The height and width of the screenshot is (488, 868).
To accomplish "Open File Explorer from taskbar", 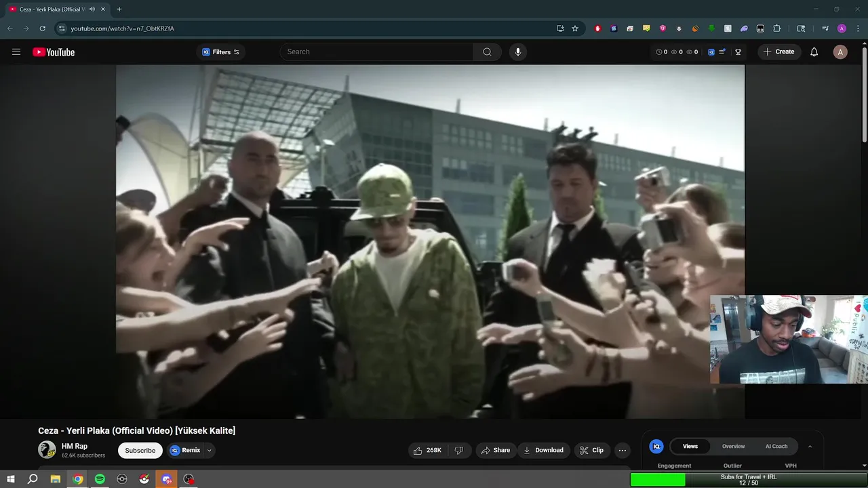I will point(56,479).
